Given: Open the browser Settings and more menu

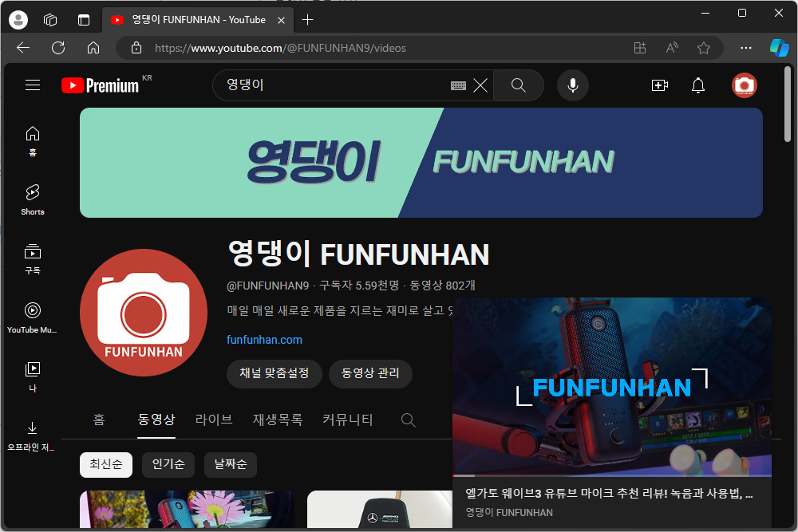Looking at the screenshot, I should click(x=746, y=48).
